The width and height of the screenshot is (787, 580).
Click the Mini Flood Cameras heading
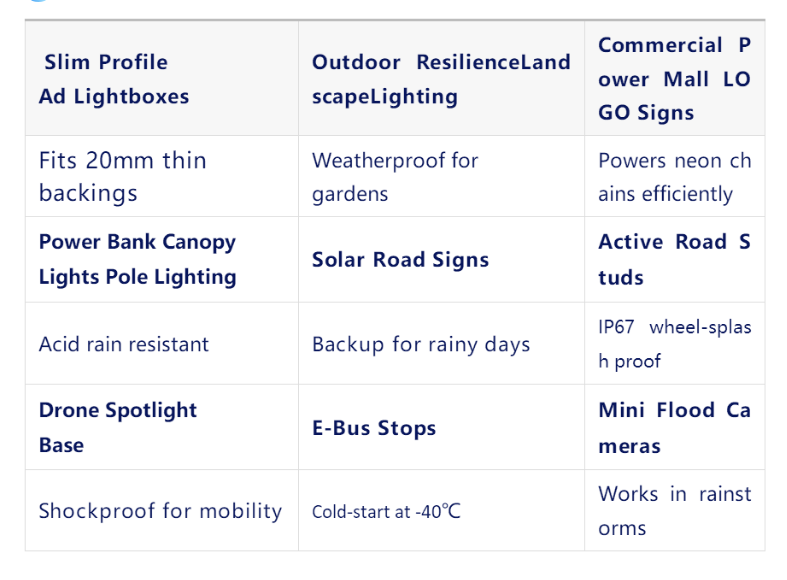(675, 427)
